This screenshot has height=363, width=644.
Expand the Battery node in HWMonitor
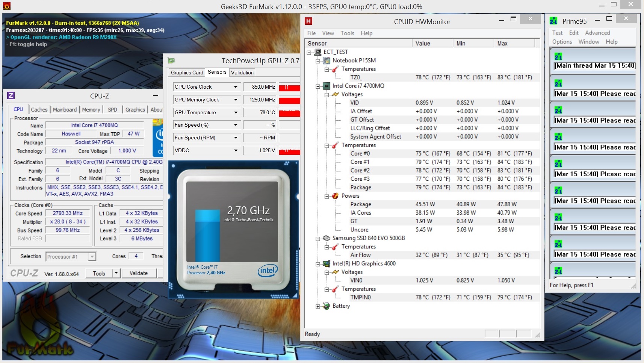click(318, 306)
